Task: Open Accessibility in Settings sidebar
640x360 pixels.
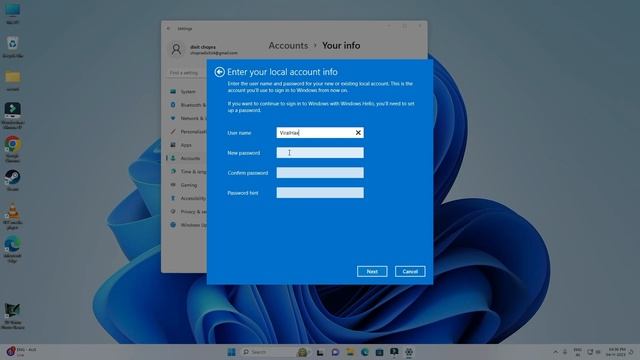Action: (x=186, y=198)
